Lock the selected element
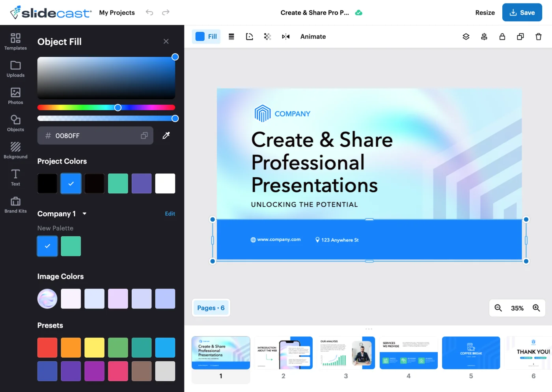552x392 pixels. 502,36
